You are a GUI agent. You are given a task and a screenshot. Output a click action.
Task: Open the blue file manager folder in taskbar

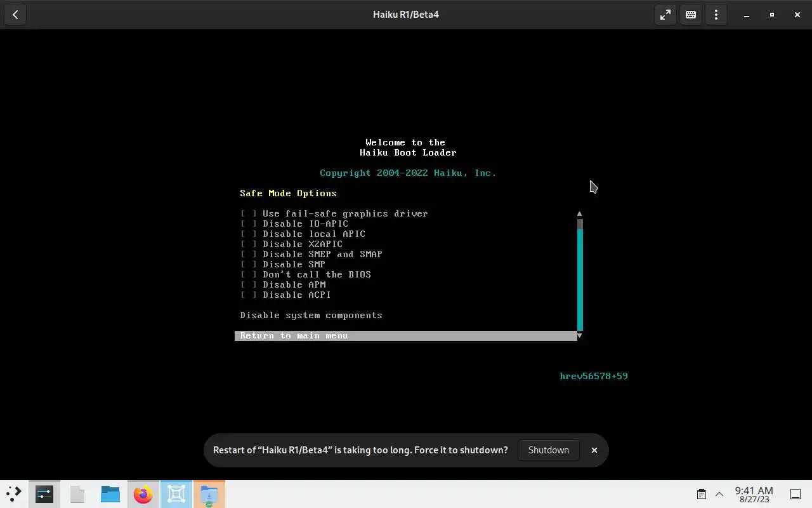point(110,494)
